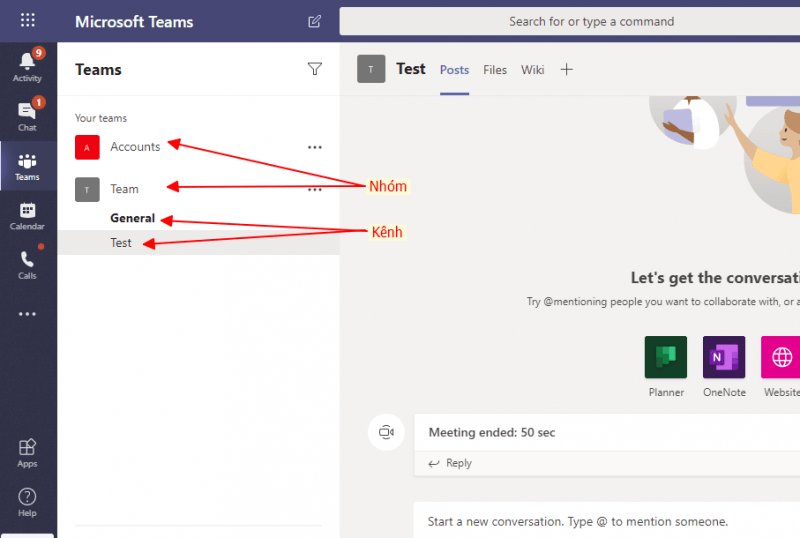The image size is (800, 538).
Task: Switch to the Posts tab
Action: (455, 70)
